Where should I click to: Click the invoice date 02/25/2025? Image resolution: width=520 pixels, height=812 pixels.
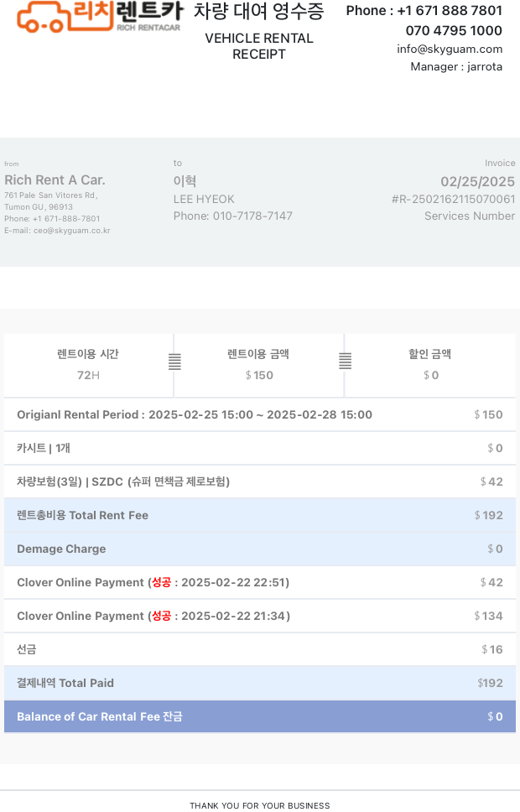[x=477, y=181]
